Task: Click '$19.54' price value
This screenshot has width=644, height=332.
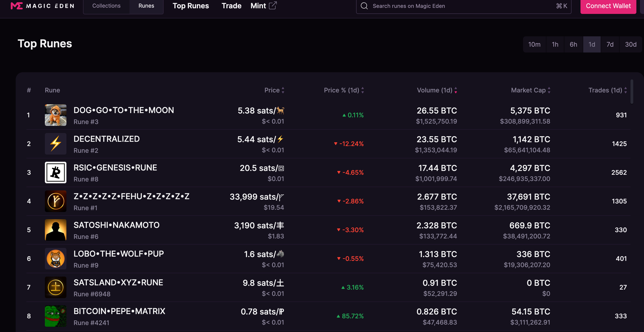Action: [274, 207]
